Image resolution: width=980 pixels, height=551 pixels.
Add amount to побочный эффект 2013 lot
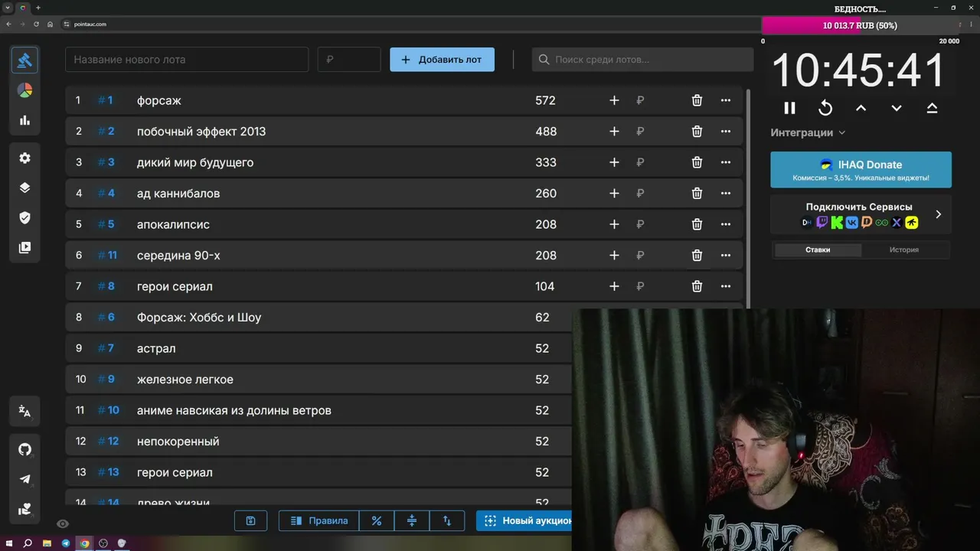614,132
